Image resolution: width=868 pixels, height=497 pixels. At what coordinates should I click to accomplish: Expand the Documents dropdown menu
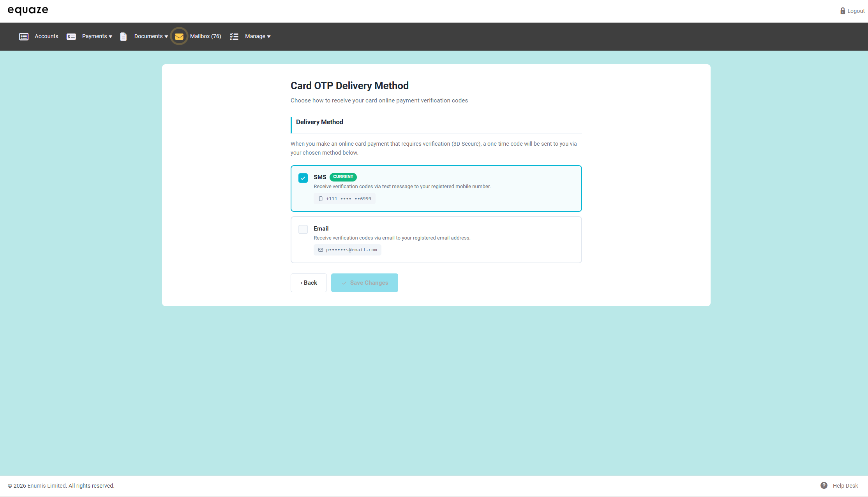pyautogui.click(x=151, y=37)
